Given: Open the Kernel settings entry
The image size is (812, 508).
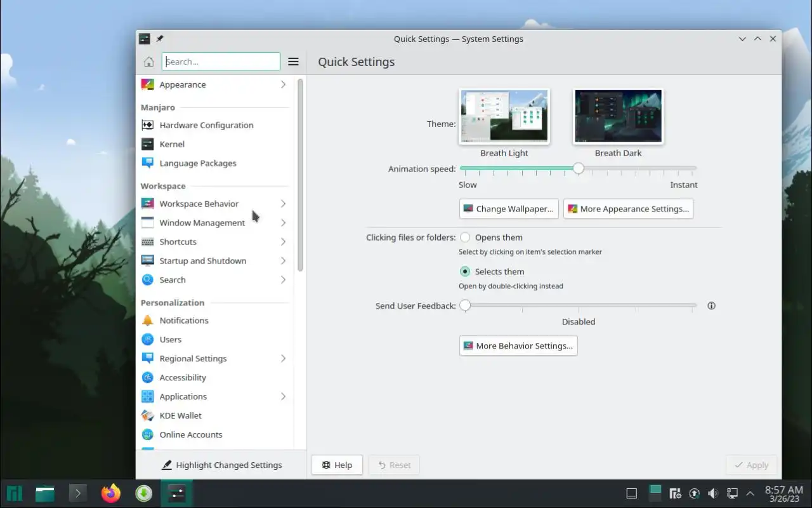Looking at the screenshot, I should (x=214, y=144).
